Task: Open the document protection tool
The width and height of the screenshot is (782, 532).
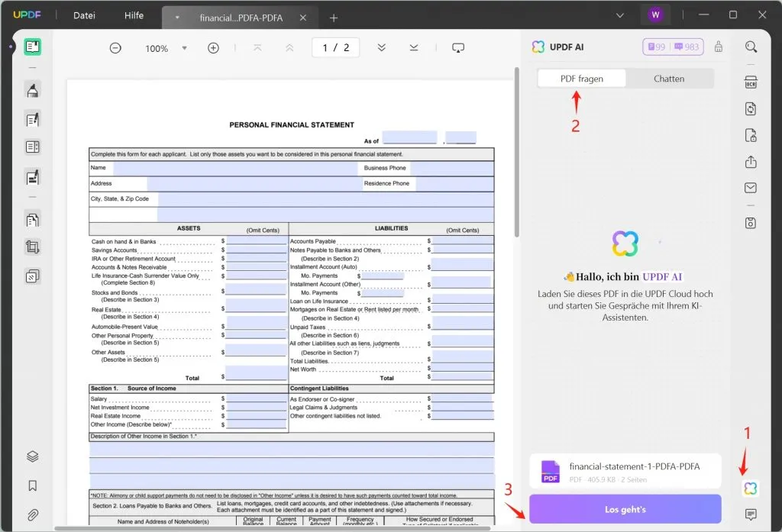Action: pos(750,135)
